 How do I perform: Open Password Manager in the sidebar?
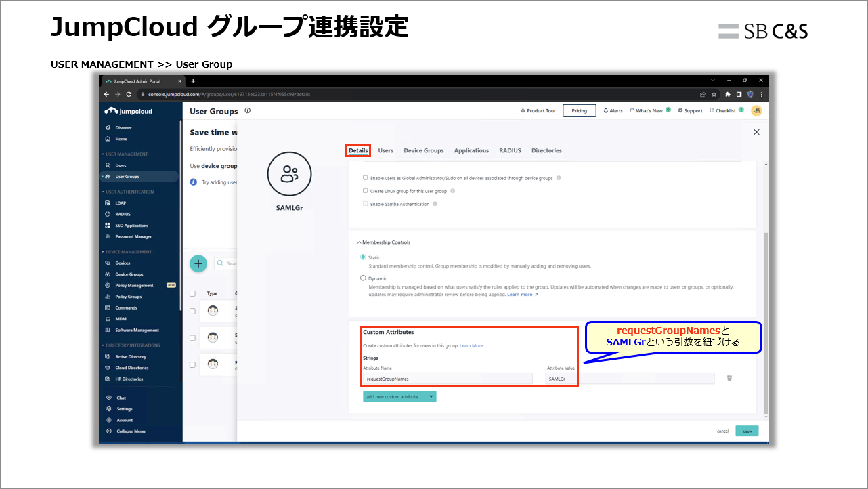(x=133, y=237)
